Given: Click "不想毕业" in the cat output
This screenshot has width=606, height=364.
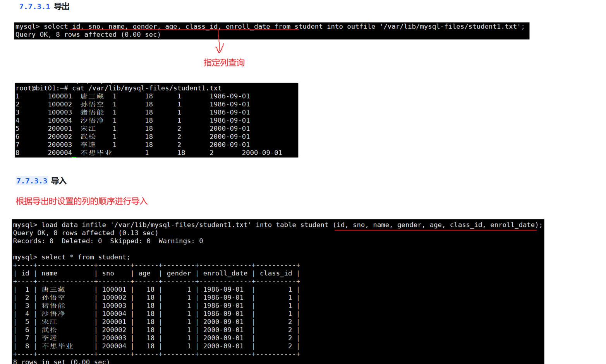Looking at the screenshot, I should click(x=96, y=153).
